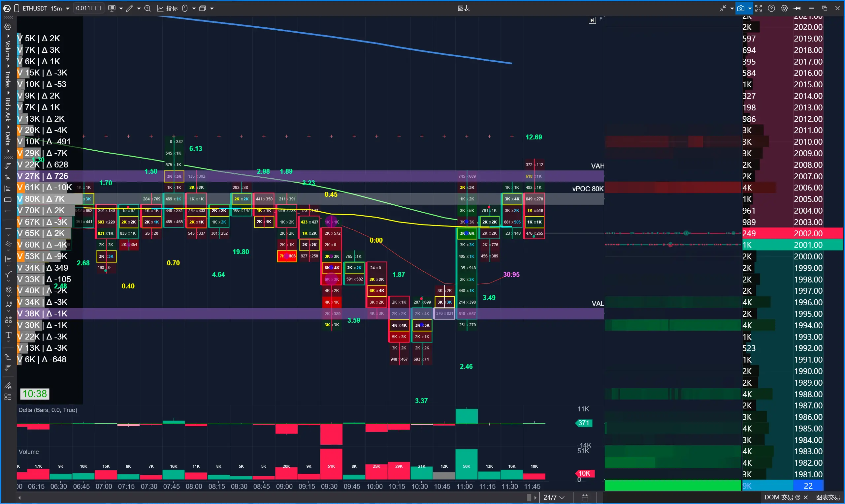This screenshot has width=845, height=504.
Task: Click the zoom magnifier in top toolbar
Action: [x=147, y=8]
